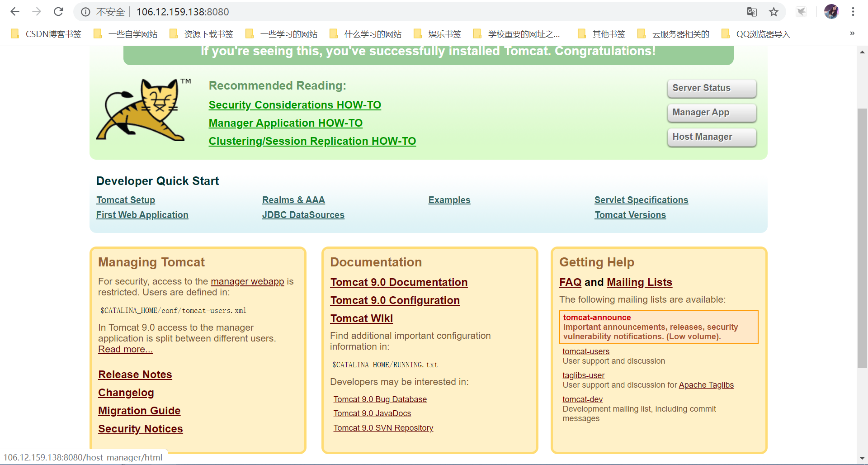Open the translate page icon
Viewport: 868px width, 465px height.
point(752,12)
